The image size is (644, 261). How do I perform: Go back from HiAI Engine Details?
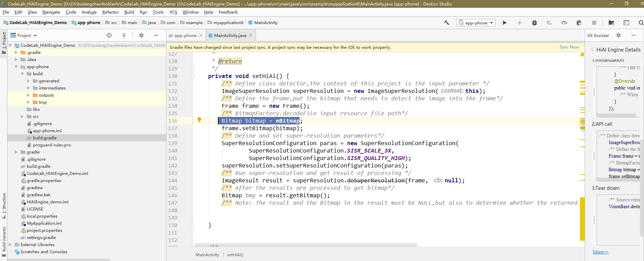[593, 49]
